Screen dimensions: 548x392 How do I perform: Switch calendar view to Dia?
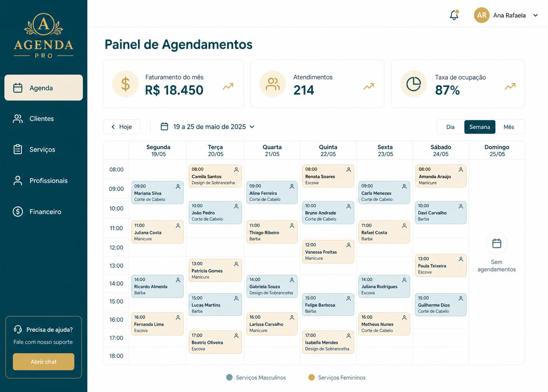(450, 127)
